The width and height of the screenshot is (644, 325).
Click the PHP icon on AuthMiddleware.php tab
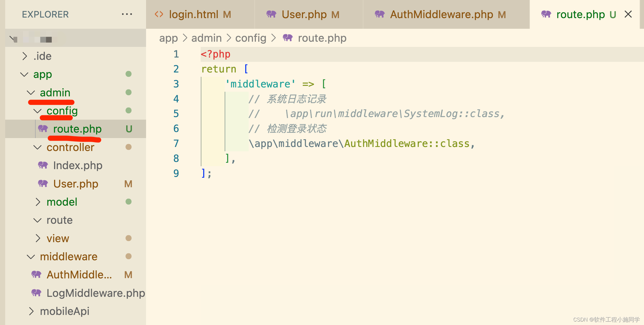coord(379,14)
